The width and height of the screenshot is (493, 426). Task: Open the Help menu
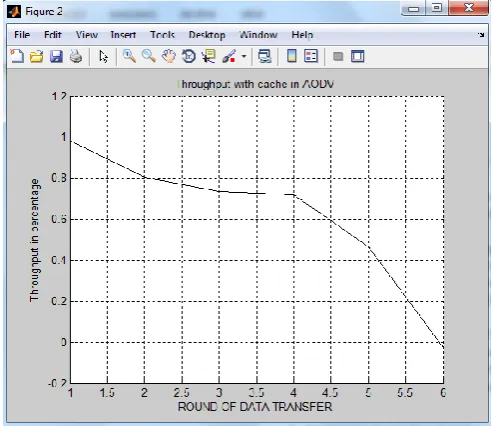point(302,35)
